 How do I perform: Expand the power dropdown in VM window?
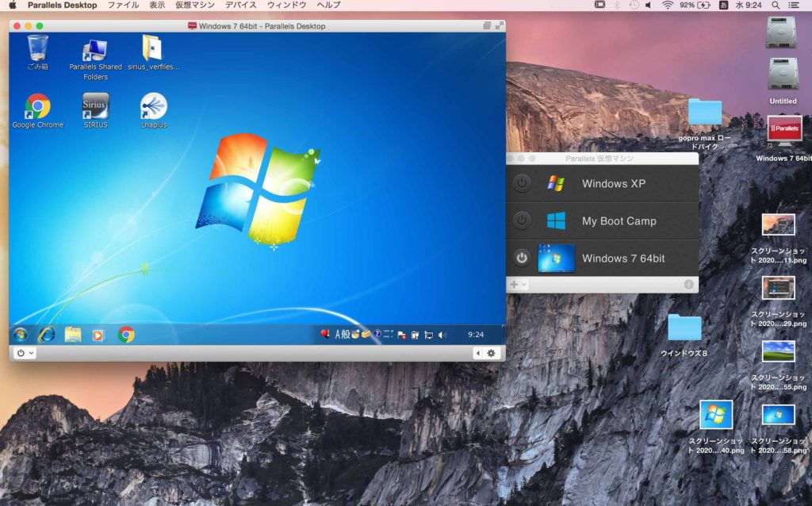[25, 353]
